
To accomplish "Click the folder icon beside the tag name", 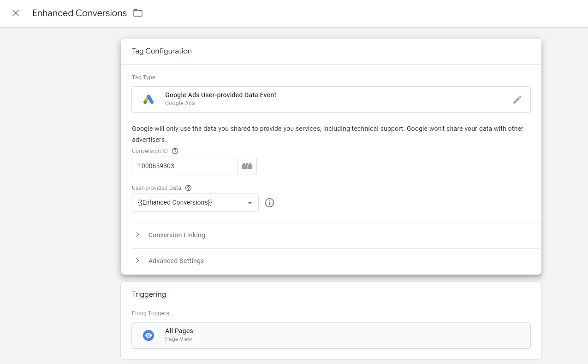I will (138, 13).
